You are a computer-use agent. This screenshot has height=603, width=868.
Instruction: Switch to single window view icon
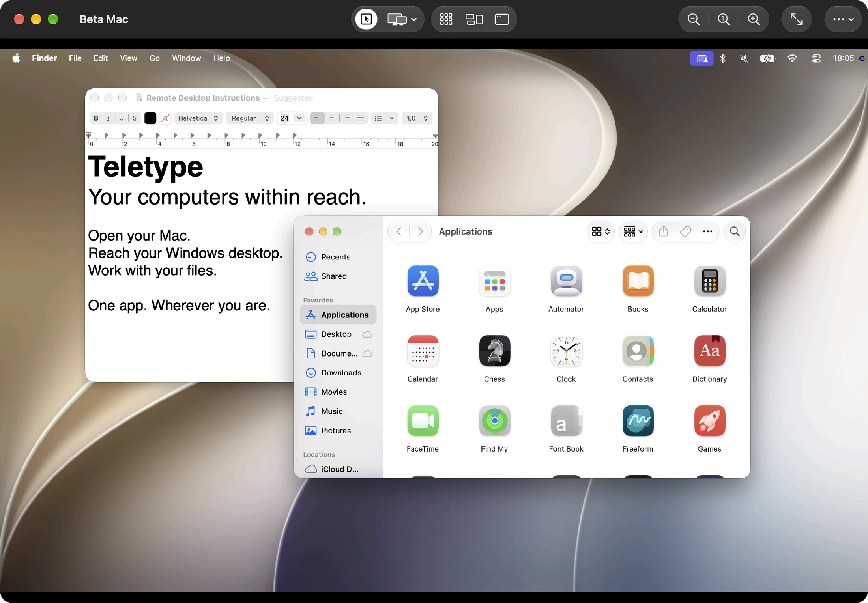point(501,19)
